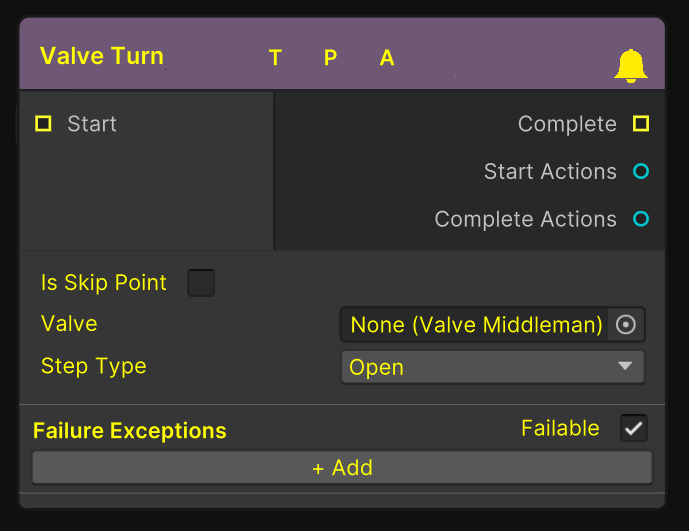Click the P indicator in node header
The width and height of the screenshot is (689, 531).
click(x=331, y=58)
